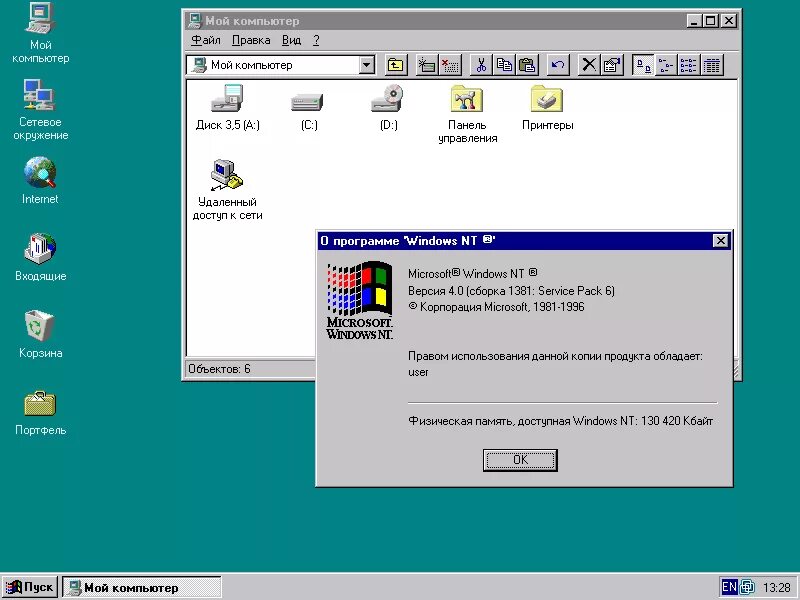The image size is (800, 600).
Task: Maximize the Мой компьютер window
Action: point(709,21)
